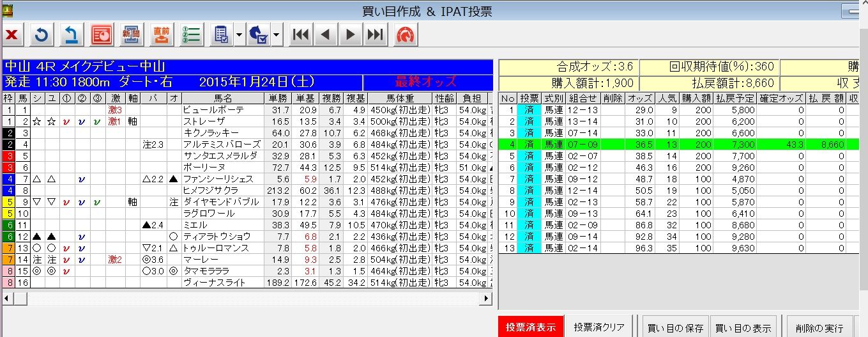Click the right arrow of horizontal scrollbar

(x=487, y=298)
